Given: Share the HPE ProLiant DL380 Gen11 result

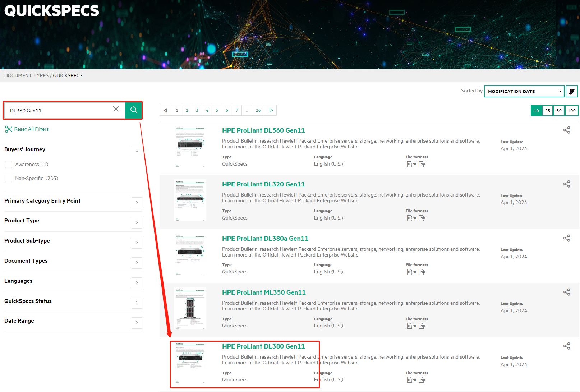Looking at the screenshot, I should pyautogui.click(x=567, y=346).
